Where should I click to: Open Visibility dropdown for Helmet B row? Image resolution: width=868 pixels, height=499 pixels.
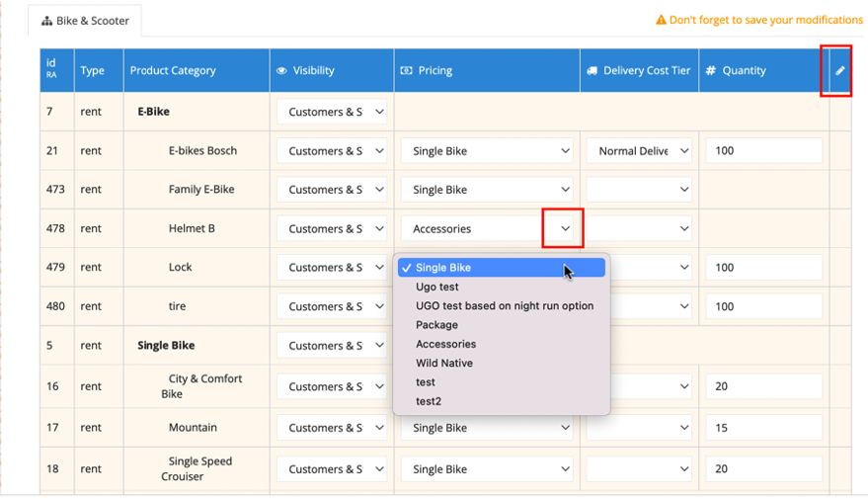click(x=332, y=228)
